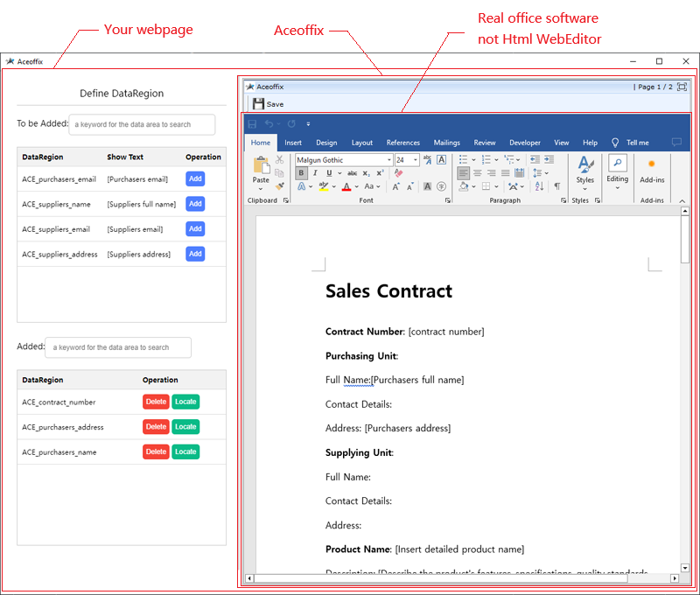Click the text highlight color icon
The width and height of the screenshot is (700, 595).
[323, 186]
